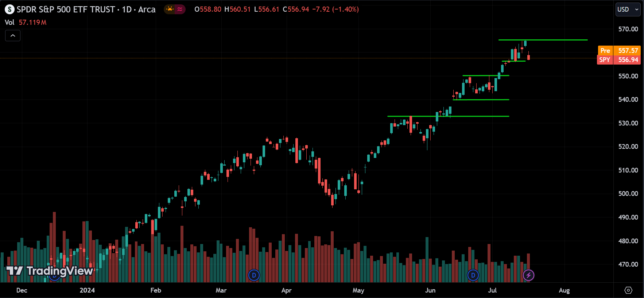This screenshot has height=298, width=644.
Task: Click the dividend D marker near late June
Action: point(473,275)
